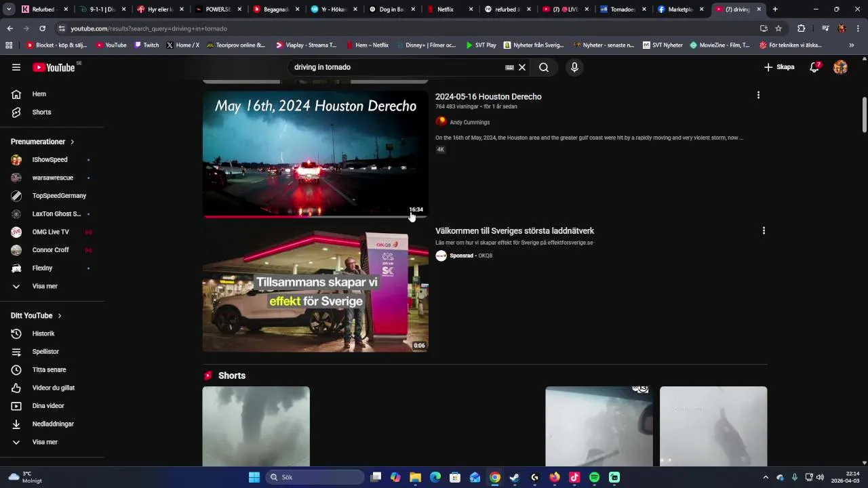Open Spotify from the taskbar
868x488 pixels.
pyautogui.click(x=595, y=477)
